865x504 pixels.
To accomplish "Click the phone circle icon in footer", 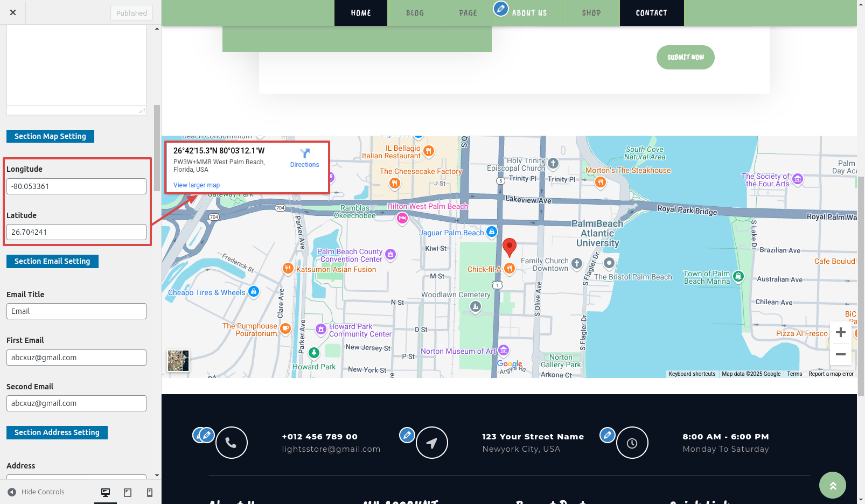I will click(232, 443).
